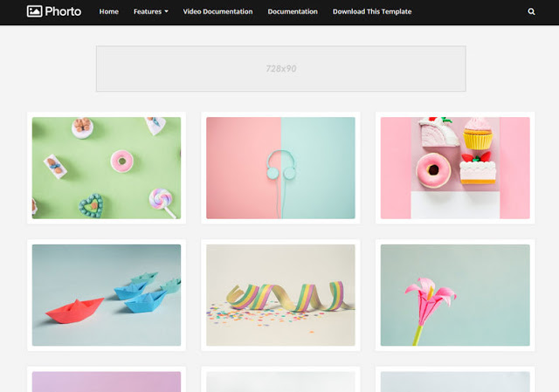Open the pink and teal headphones photo

pyautogui.click(x=280, y=168)
